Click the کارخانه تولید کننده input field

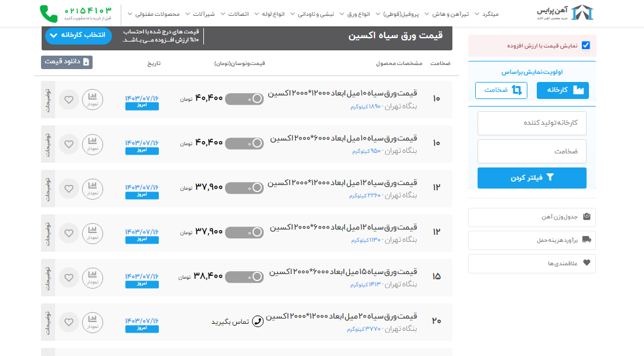[x=531, y=123]
